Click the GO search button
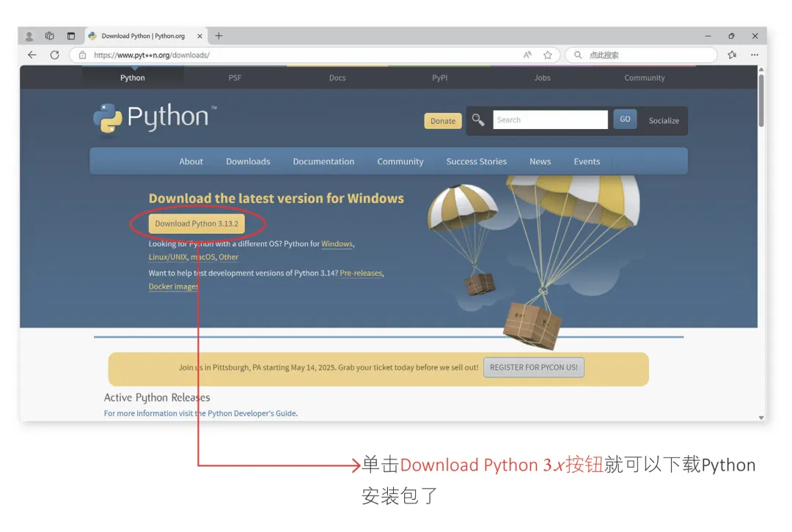The image size is (792, 532). (625, 119)
